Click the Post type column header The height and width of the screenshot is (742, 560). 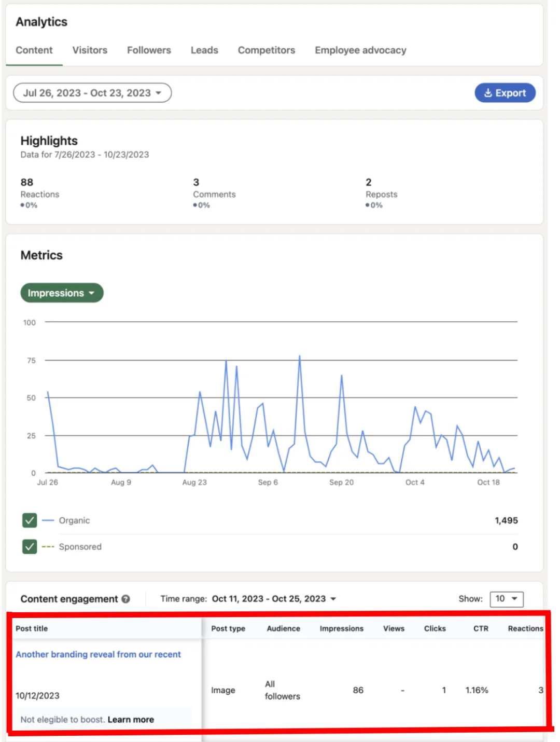click(x=228, y=628)
